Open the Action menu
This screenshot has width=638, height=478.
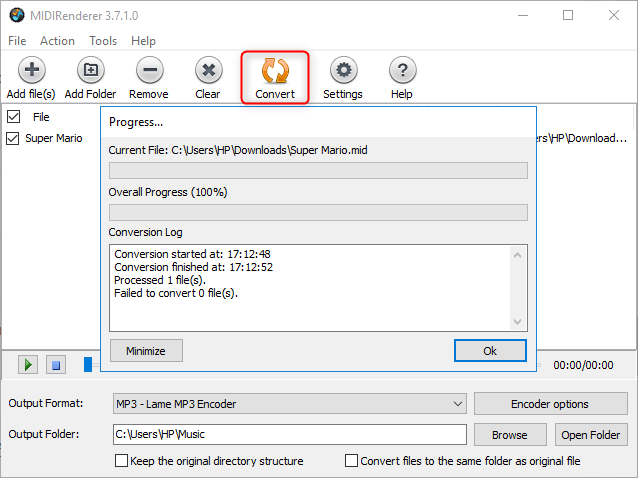[x=57, y=41]
